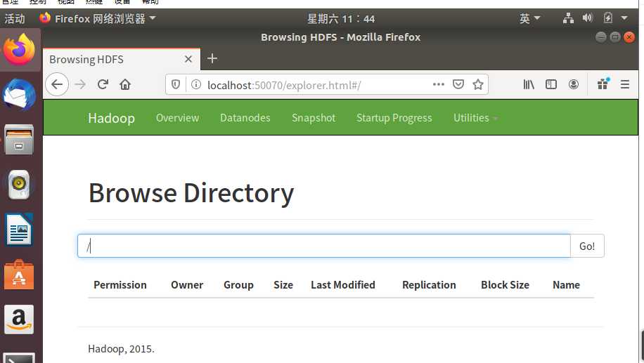
Task: Open a new tab with the plus button
Action: pyautogui.click(x=212, y=59)
